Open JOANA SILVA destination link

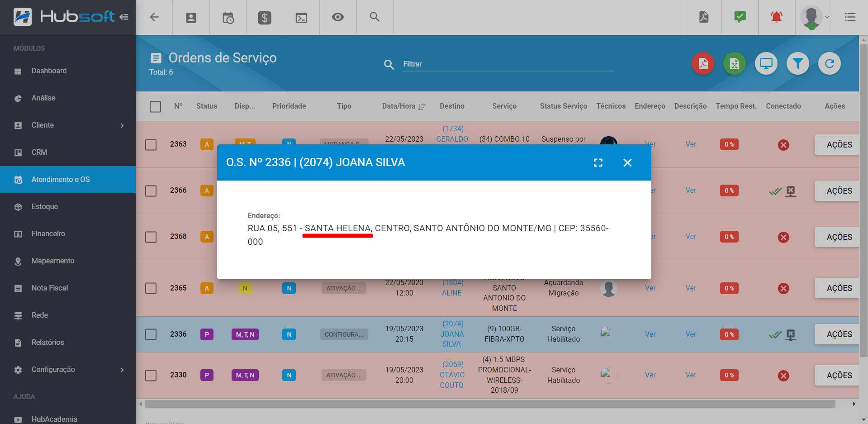[x=452, y=334]
